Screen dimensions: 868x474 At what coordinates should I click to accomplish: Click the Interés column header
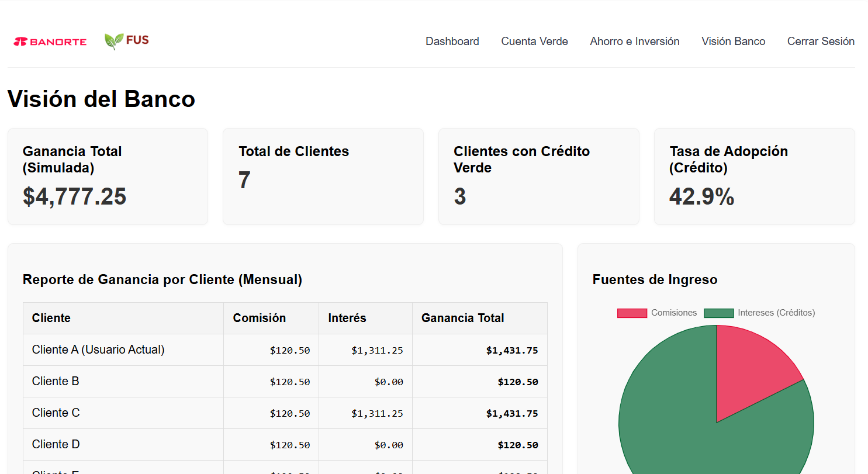365,318
